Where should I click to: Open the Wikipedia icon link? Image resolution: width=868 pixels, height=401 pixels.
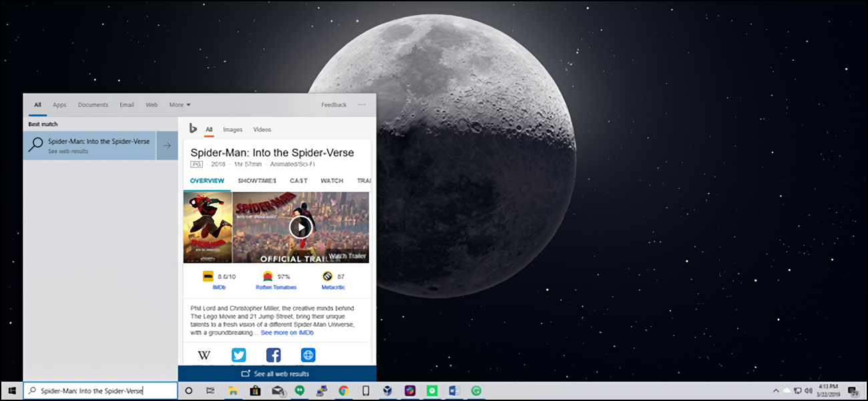tap(205, 355)
